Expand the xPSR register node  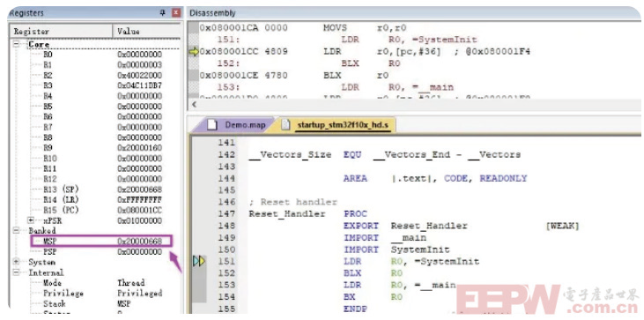pos(31,220)
